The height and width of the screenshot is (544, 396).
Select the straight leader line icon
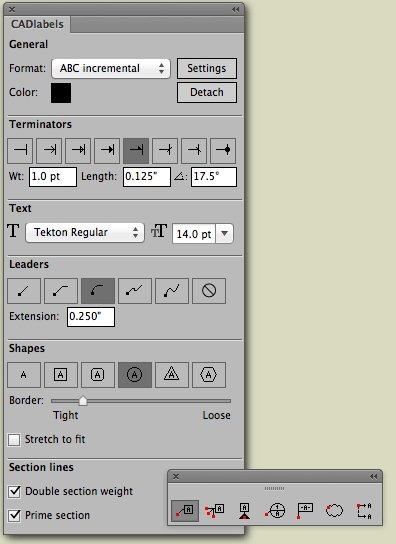(24, 291)
